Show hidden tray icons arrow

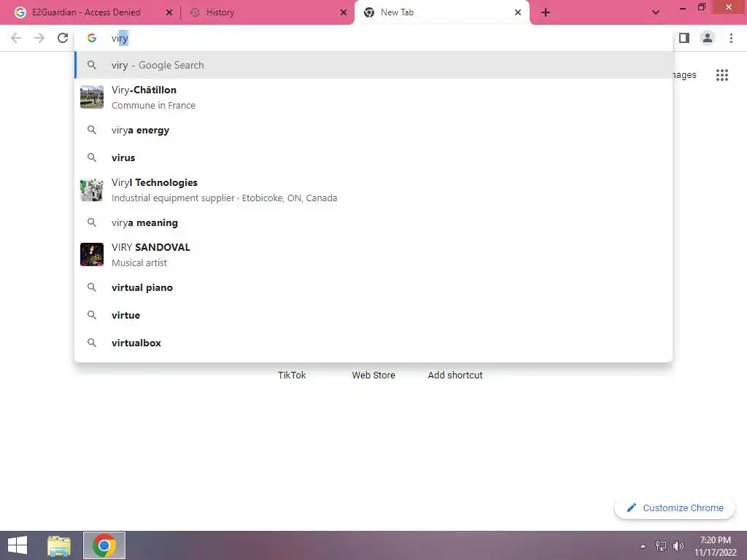point(643,546)
